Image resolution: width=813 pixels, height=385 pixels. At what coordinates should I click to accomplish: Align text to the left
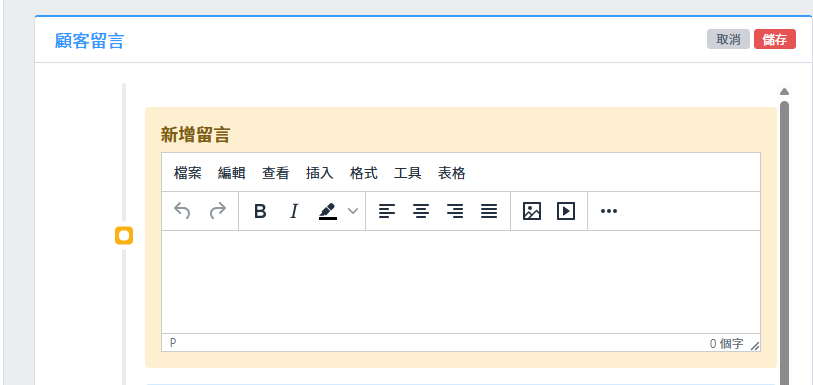click(387, 211)
